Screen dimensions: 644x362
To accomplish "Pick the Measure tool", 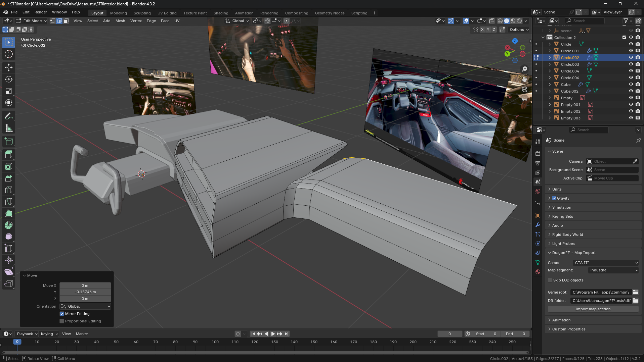I will tap(9, 128).
